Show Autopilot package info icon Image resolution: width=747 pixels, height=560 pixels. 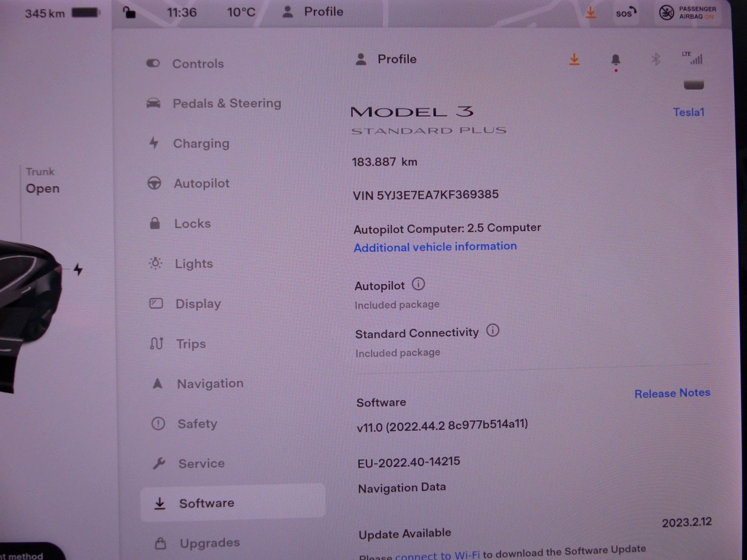[418, 284]
